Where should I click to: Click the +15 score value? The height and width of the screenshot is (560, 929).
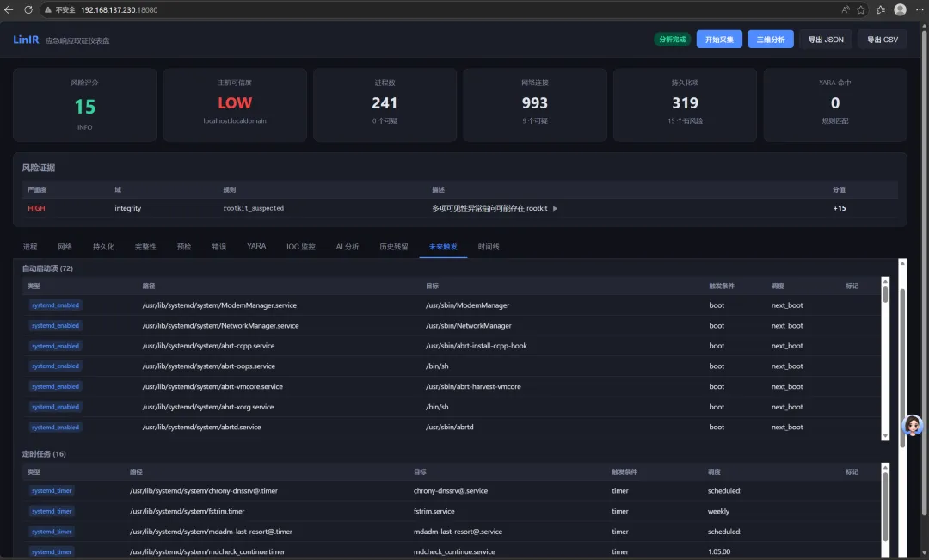click(839, 208)
